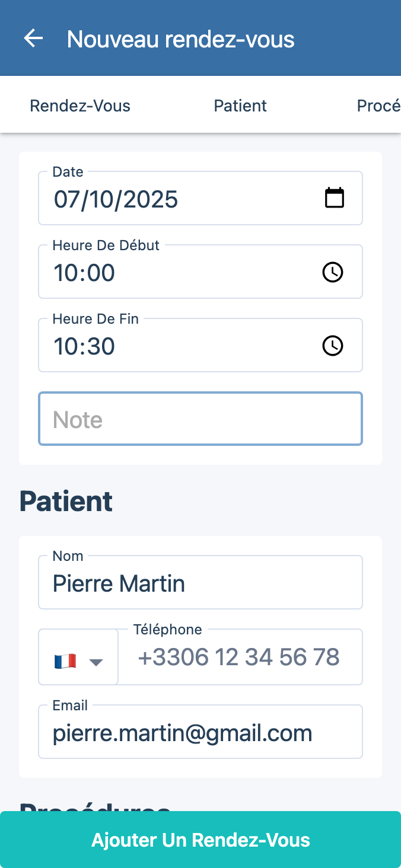Image resolution: width=401 pixels, height=868 pixels.
Task: Edit the Nom field with Pierre Martin
Action: [200, 583]
